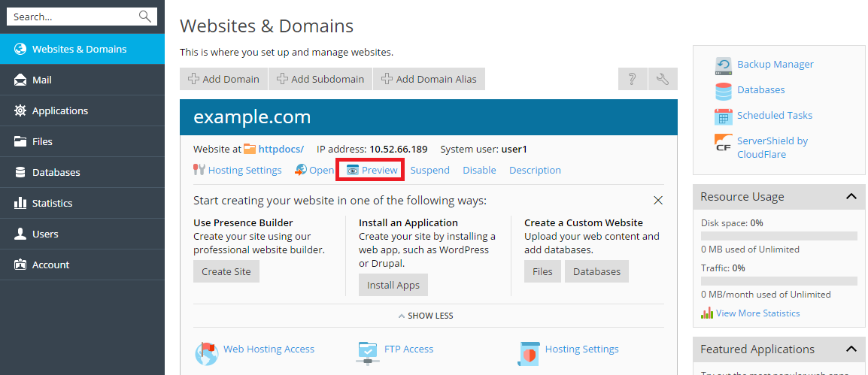
Task: Go to Statistics in the sidebar
Action: point(52,203)
